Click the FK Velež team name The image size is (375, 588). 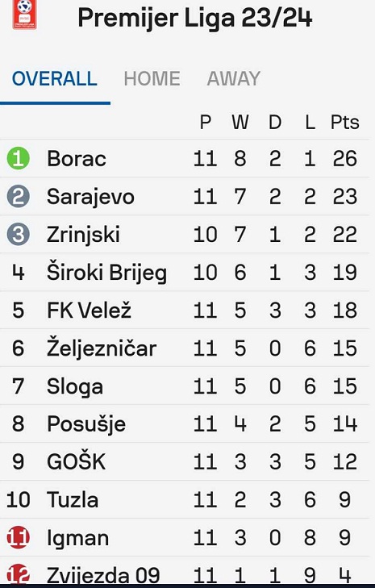point(89,311)
